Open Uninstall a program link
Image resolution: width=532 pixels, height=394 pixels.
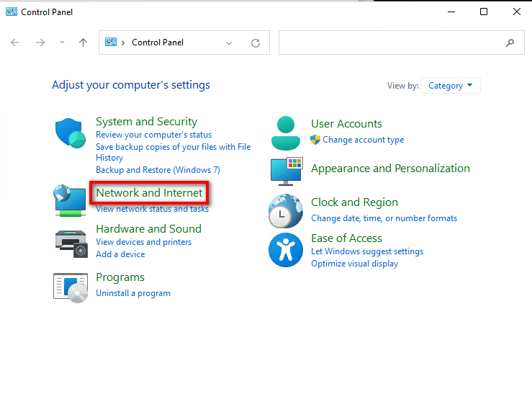[x=133, y=293]
